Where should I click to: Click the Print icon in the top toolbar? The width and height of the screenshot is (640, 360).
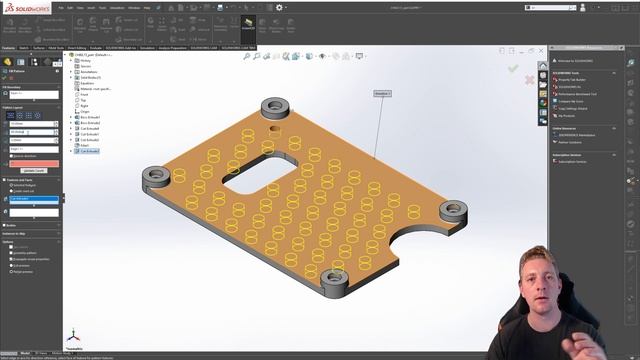[220, 7]
